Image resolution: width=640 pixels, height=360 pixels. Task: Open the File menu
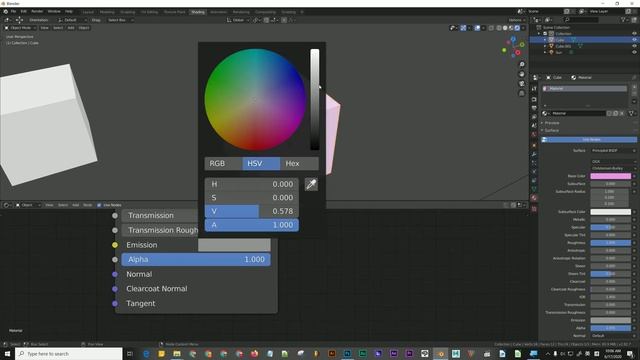point(13,11)
